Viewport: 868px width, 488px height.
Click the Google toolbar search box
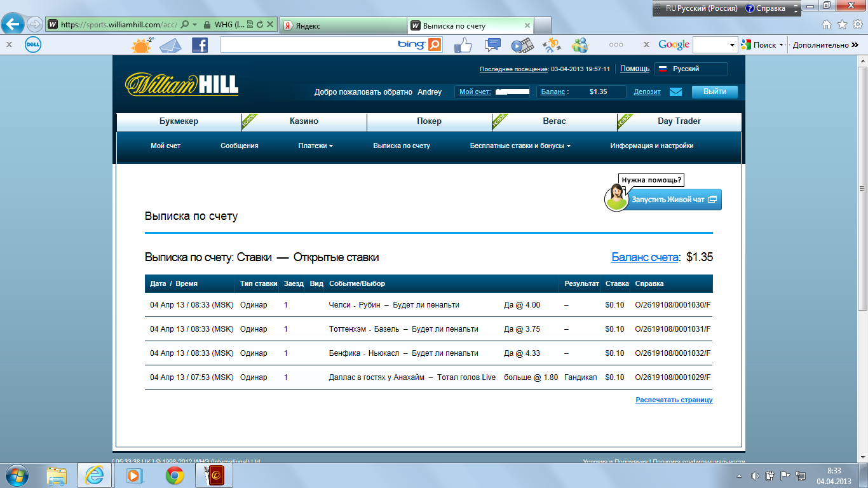pos(711,45)
